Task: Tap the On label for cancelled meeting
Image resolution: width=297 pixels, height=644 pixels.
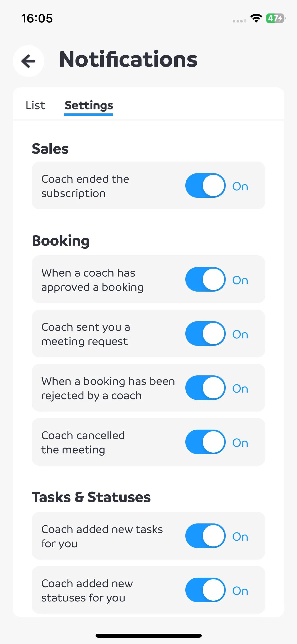Action: tap(240, 443)
